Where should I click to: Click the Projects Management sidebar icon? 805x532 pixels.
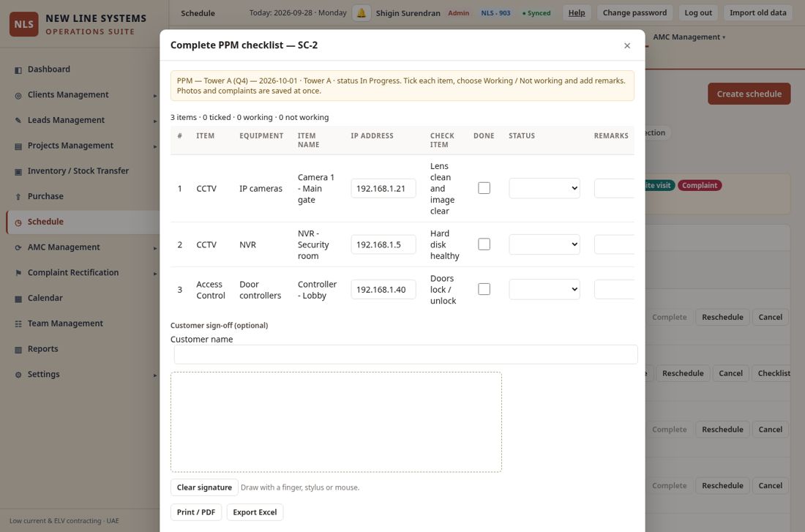tap(18, 146)
